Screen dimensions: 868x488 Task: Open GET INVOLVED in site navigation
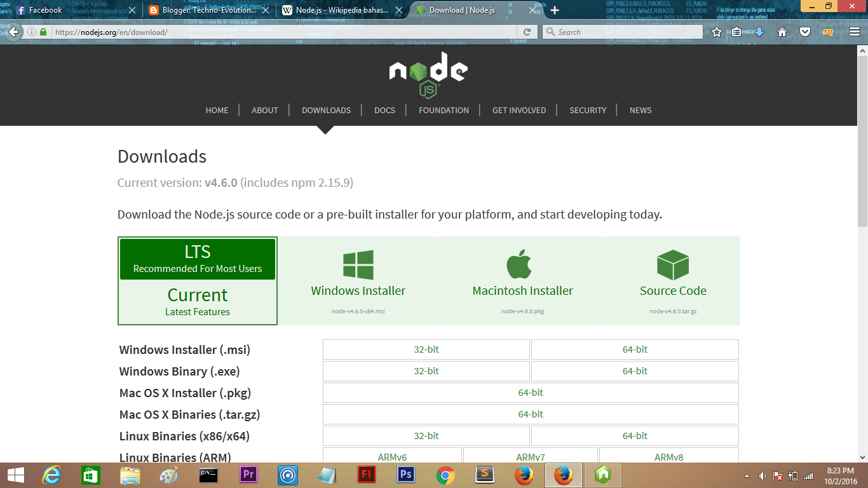pyautogui.click(x=519, y=110)
